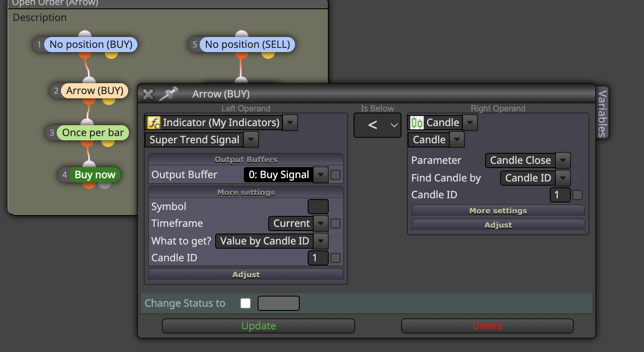Toggle the Timeframe checkbox
Image resolution: width=644 pixels, height=352 pixels.
[335, 223]
